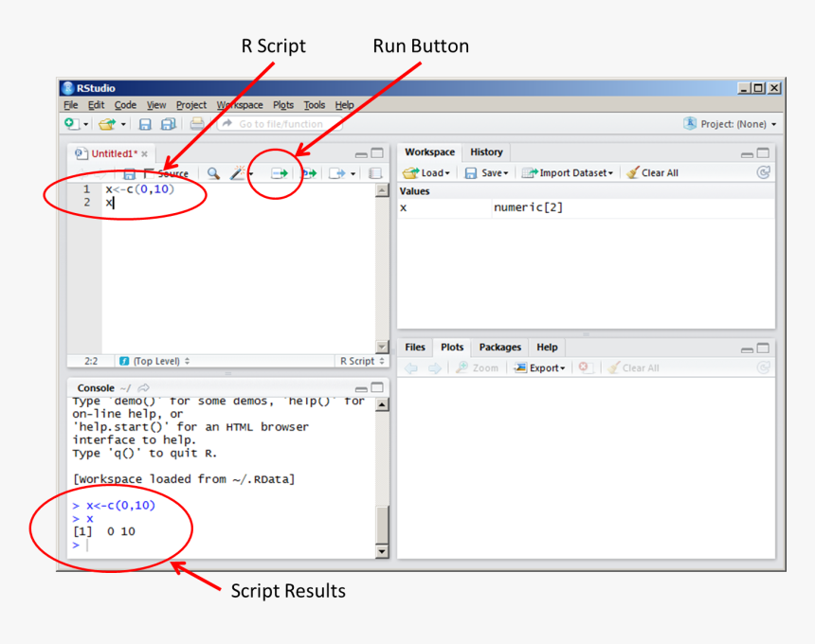The image size is (815, 644).
Task: Click the next plot arrow icon
Action: pos(435,368)
